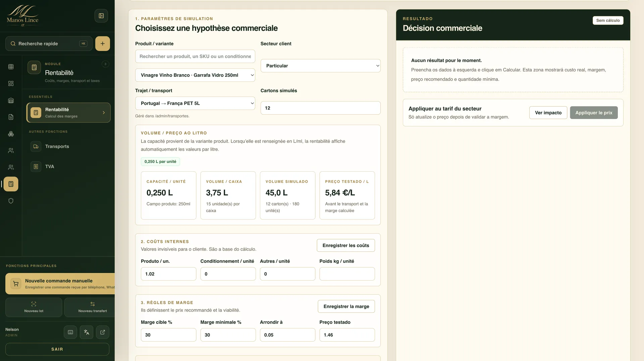644x361 pixels.
Task: Click the Ver impacto button
Action: 548,113
